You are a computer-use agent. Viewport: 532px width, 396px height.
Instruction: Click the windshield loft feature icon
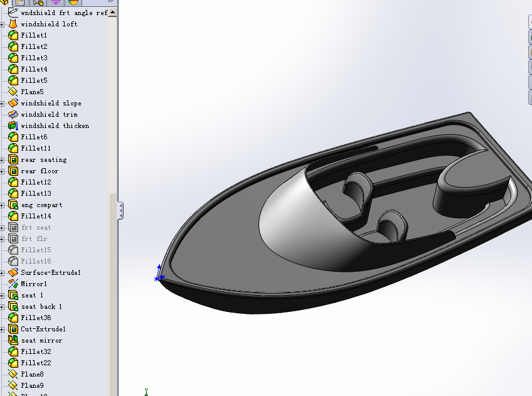tap(13, 24)
